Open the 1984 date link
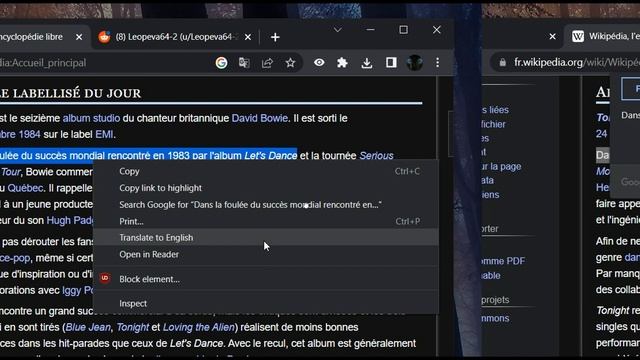The image size is (640, 360). [x=20, y=134]
